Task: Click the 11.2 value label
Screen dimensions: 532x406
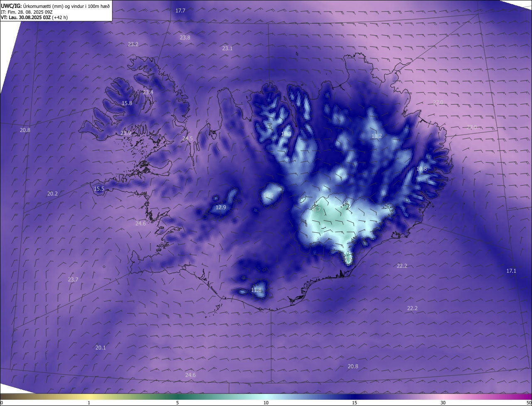Action: click(377, 136)
